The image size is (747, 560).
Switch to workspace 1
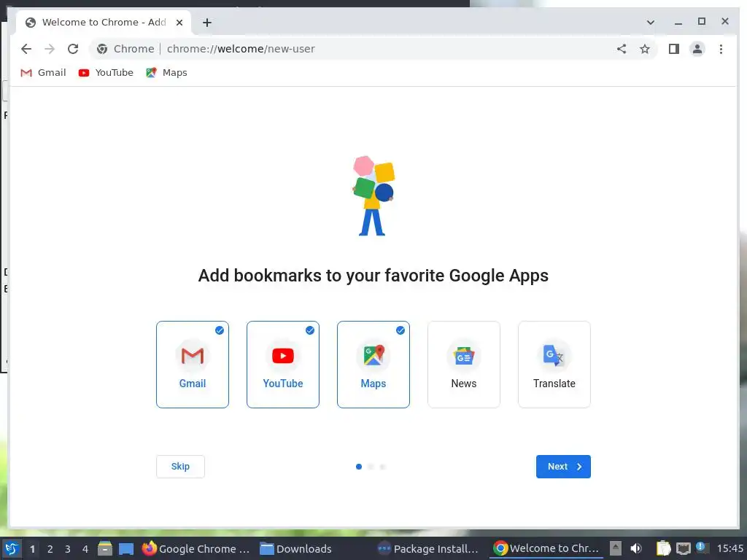tap(32, 549)
